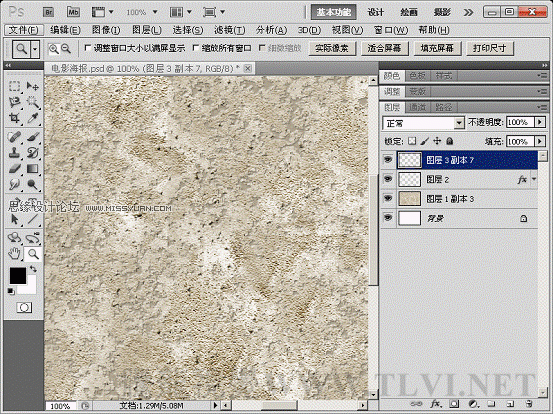The image size is (553, 414).
Task: Select the Move tool
Action: pyautogui.click(x=33, y=86)
